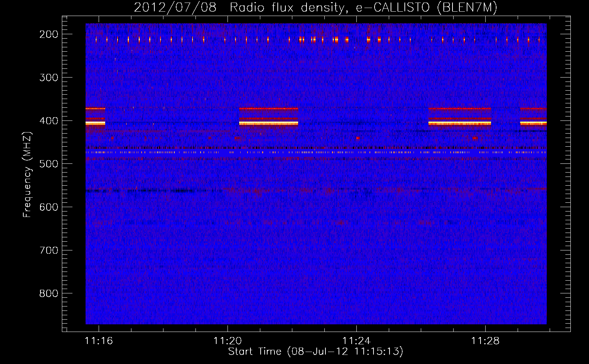Click the 200 frequency tick label

(x=49, y=34)
